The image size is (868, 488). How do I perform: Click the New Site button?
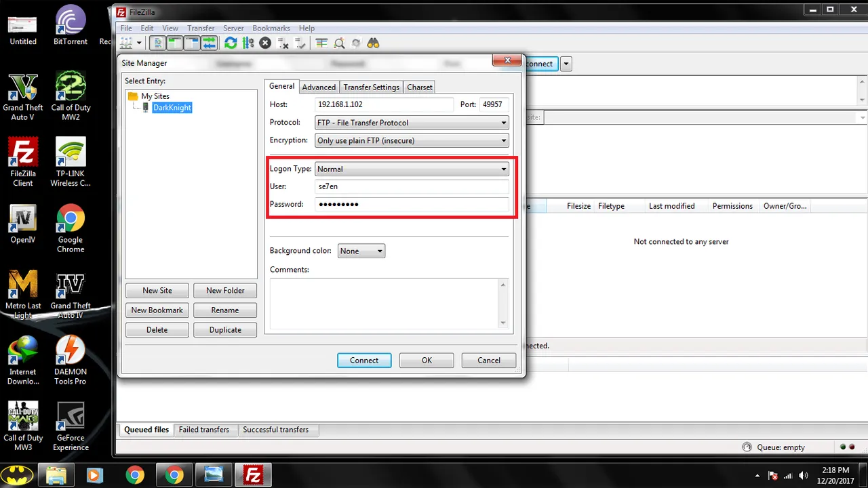click(157, 291)
